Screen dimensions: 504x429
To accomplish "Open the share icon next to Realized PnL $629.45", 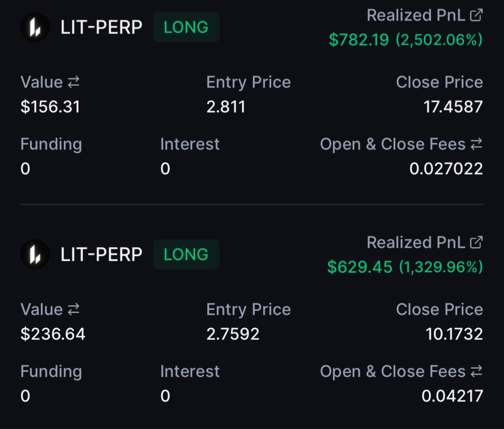I will [476, 243].
